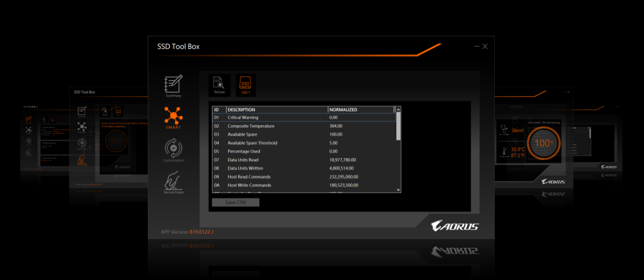The image size is (644, 280).
Task: Select the Percentage Used row
Action: point(304,151)
